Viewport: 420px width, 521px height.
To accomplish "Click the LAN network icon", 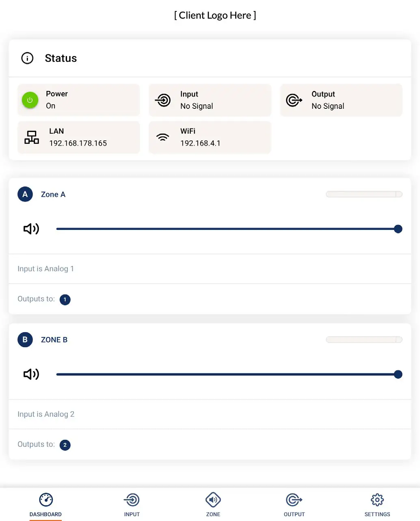I will coord(32,137).
